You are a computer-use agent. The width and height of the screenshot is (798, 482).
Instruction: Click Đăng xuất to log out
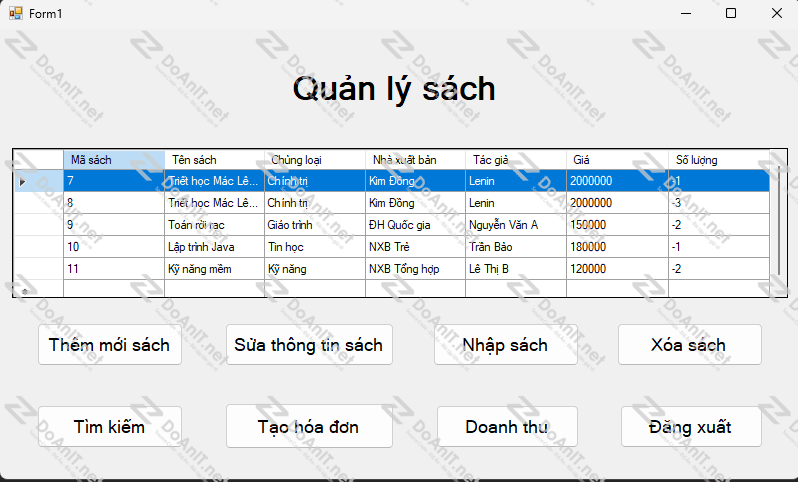[690, 427]
